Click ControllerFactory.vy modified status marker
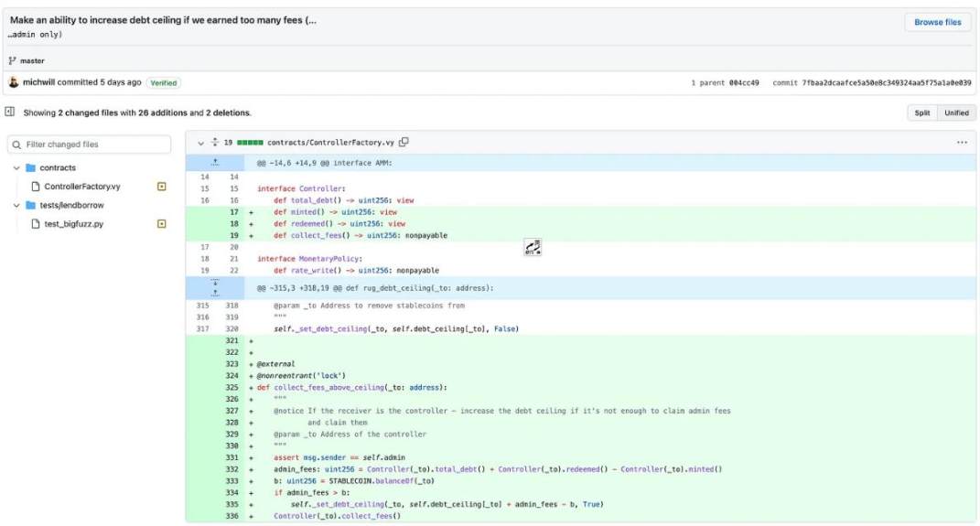Screen dimensions: 980x526 [161, 187]
